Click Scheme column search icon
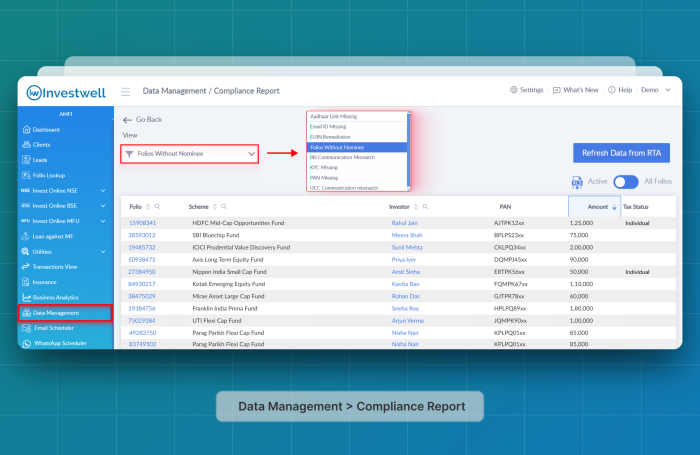Viewport: 700px width, 455px height. [224, 207]
